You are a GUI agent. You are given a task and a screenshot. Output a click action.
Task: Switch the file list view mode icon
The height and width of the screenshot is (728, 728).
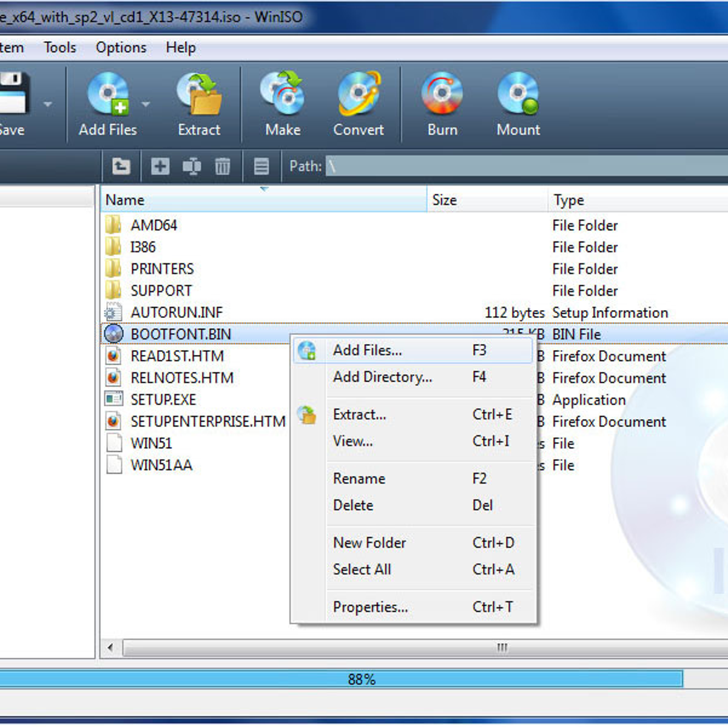pos(261,166)
